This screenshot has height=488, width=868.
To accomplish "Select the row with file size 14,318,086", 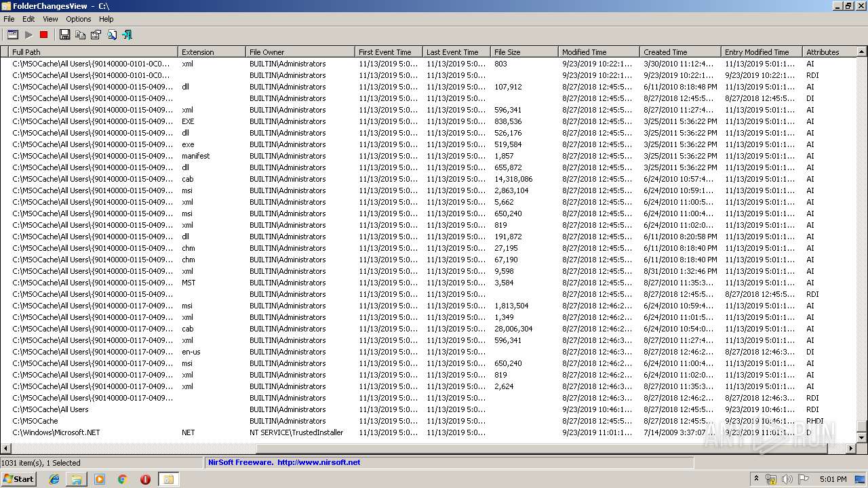I will tap(429, 179).
